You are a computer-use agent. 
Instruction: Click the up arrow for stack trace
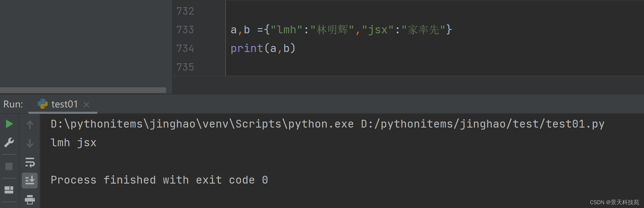30,124
